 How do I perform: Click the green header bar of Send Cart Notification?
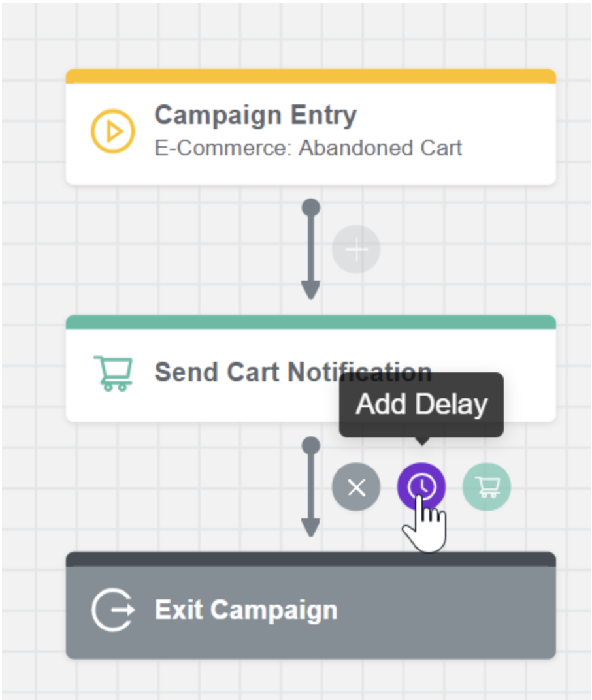tap(310, 322)
